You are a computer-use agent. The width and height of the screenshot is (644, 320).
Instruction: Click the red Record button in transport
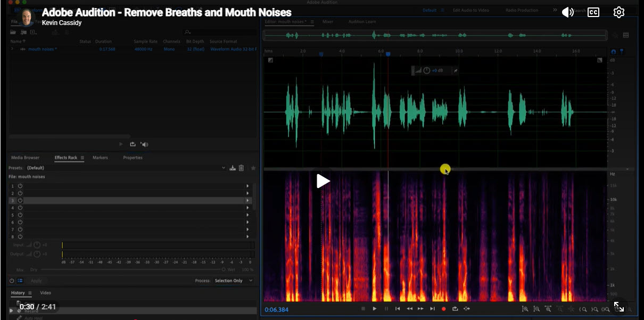tap(443, 309)
